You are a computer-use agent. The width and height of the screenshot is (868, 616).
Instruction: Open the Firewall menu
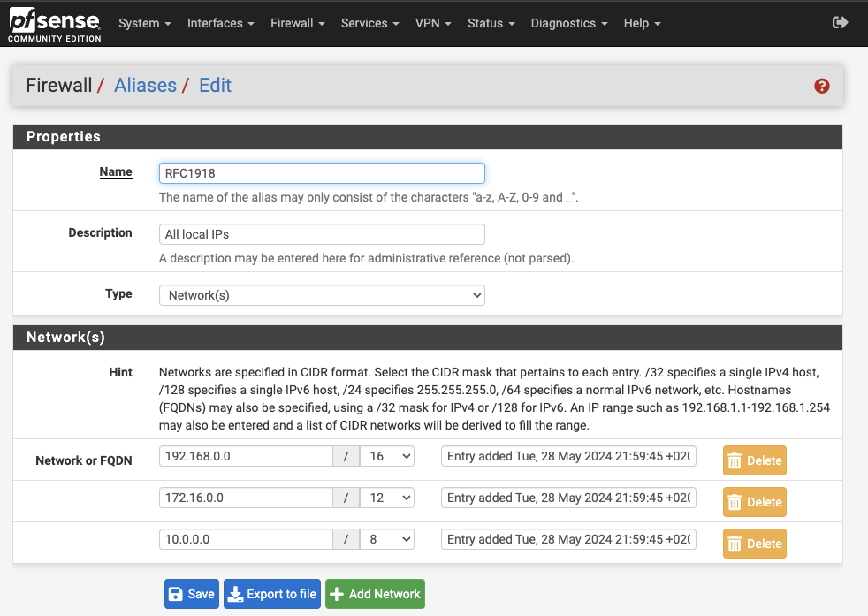[x=297, y=23]
